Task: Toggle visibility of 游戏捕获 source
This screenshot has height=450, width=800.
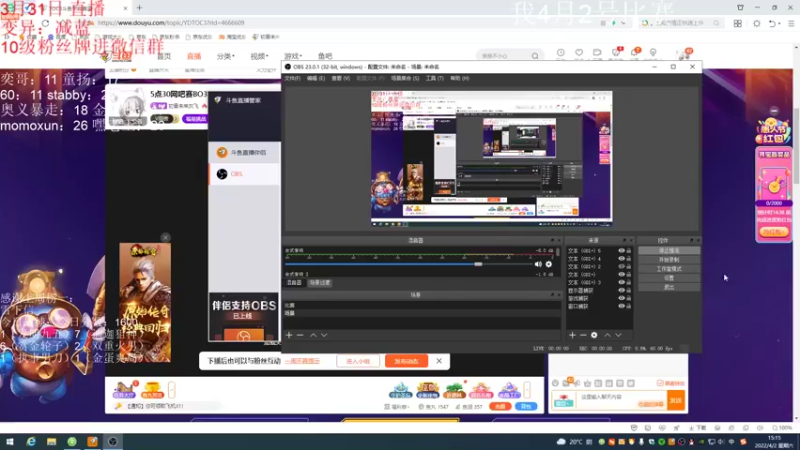Action: point(621,298)
